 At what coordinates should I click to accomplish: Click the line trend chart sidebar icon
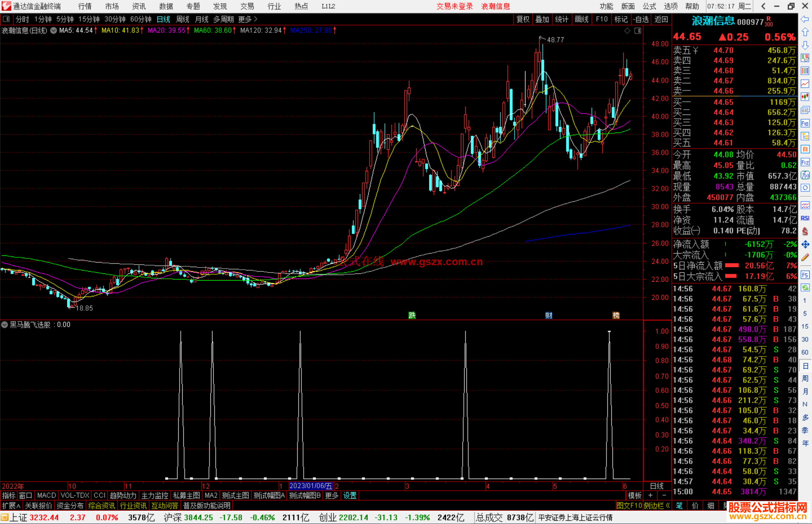pyautogui.click(x=805, y=84)
